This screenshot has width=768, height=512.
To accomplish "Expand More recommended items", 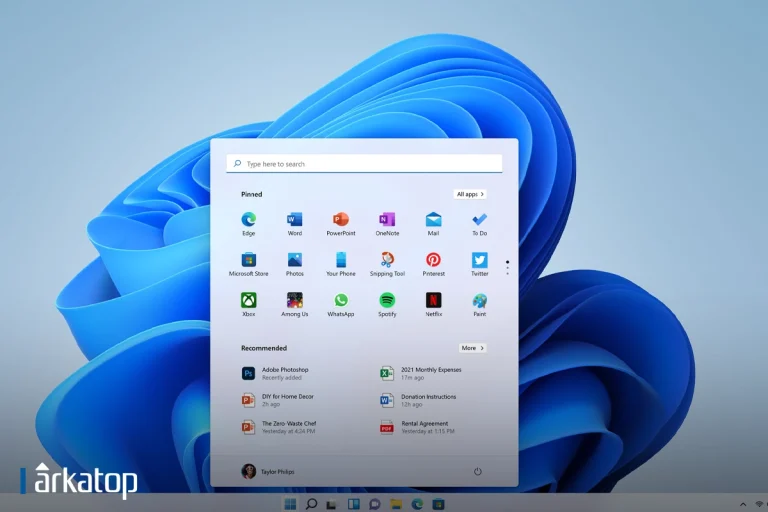I will pos(472,348).
